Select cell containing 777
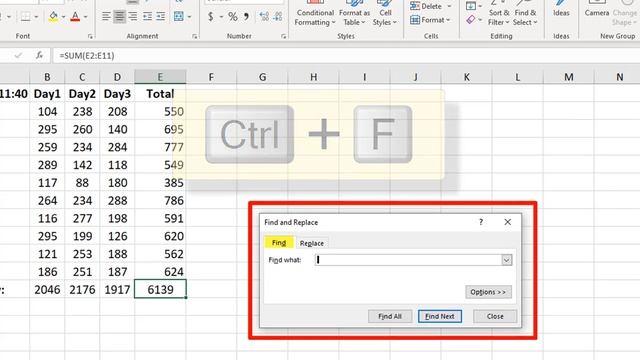640x360 pixels. tap(160, 147)
